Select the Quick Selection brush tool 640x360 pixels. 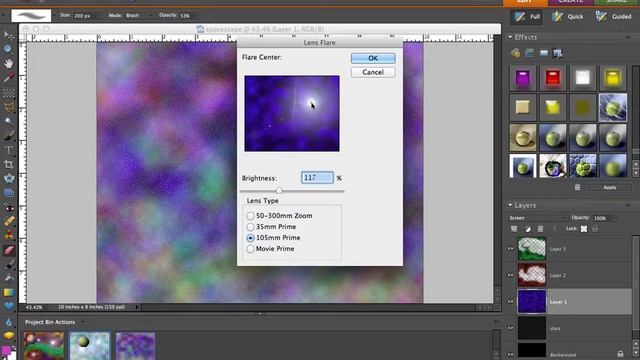coord(9,136)
